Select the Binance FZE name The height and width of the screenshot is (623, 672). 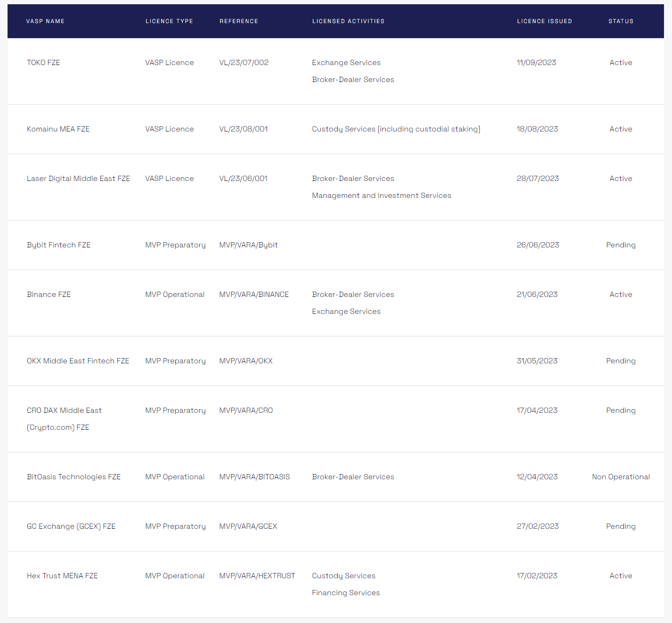click(49, 295)
